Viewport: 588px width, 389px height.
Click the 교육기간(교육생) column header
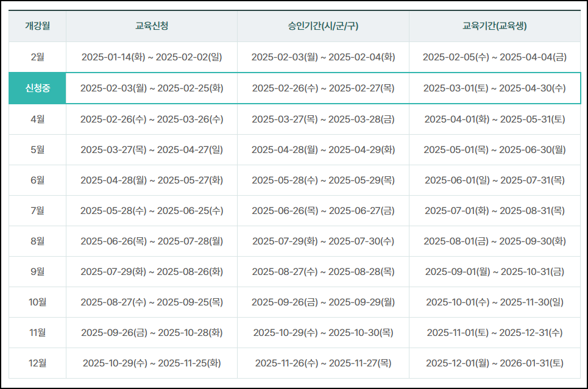pos(495,26)
